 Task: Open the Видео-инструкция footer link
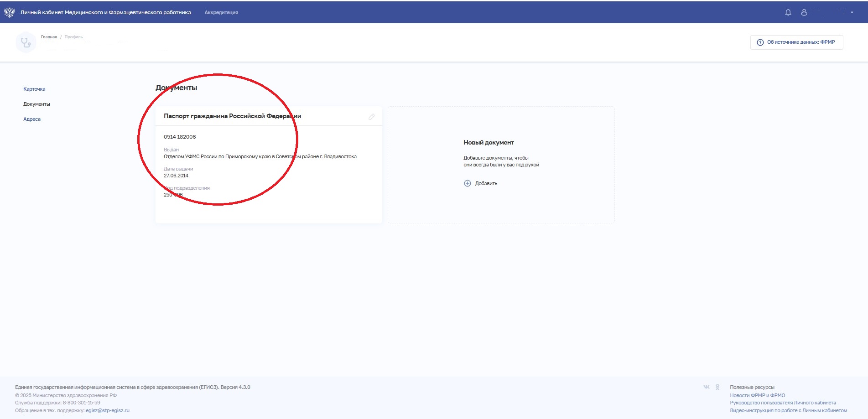tap(788, 410)
